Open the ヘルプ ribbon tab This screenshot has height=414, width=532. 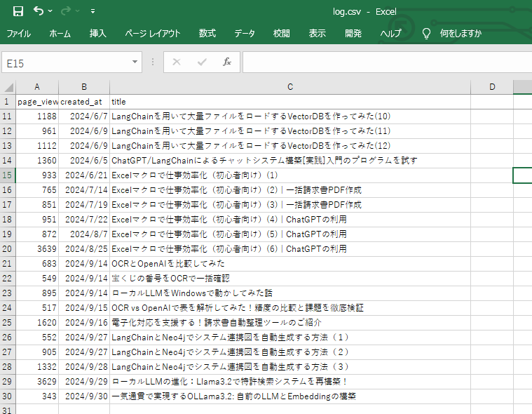390,33
